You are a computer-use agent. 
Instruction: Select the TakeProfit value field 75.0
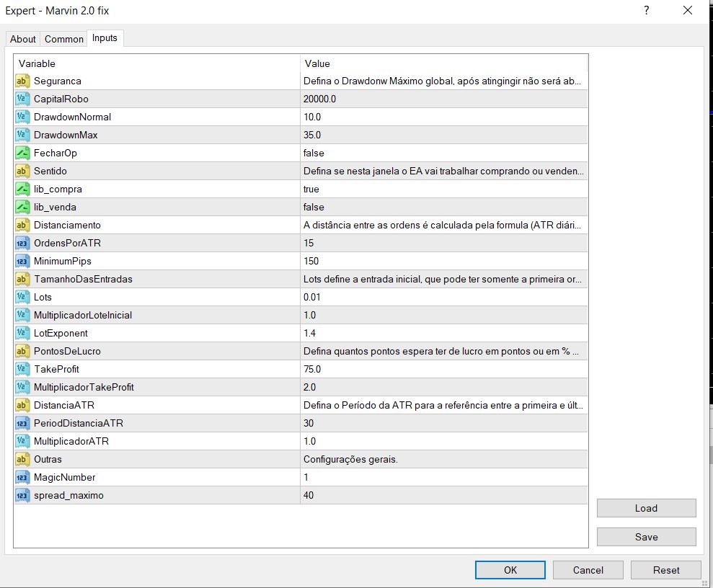click(312, 369)
